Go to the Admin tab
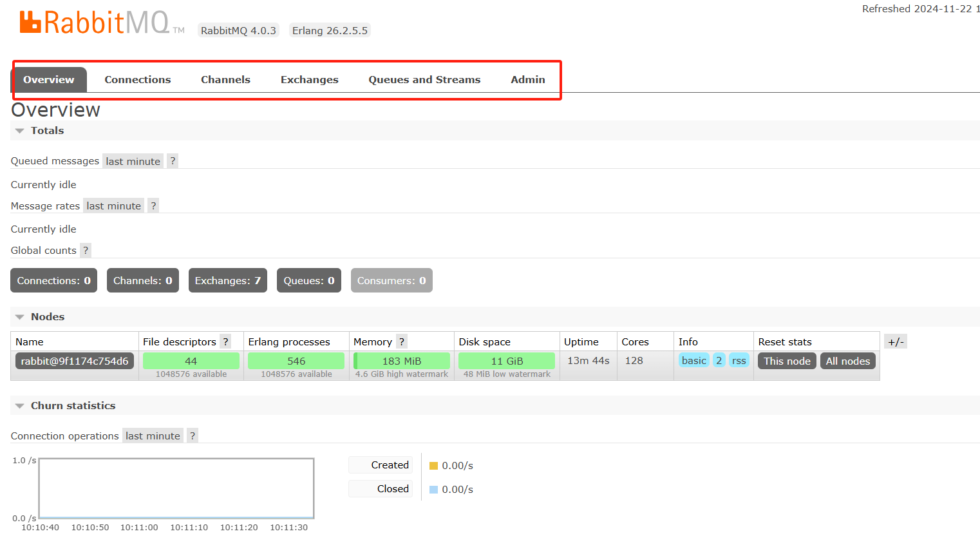 pyautogui.click(x=527, y=79)
